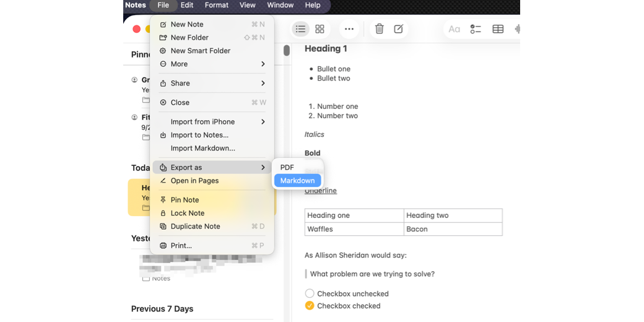Export the note as PDF
The width and height of the screenshot is (644, 322).
298,167
